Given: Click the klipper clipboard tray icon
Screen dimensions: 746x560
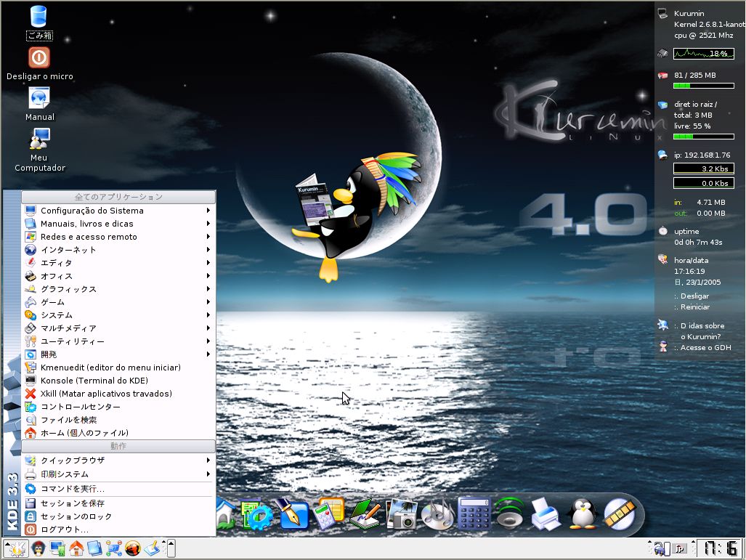Looking at the screenshot, I should [x=662, y=549].
